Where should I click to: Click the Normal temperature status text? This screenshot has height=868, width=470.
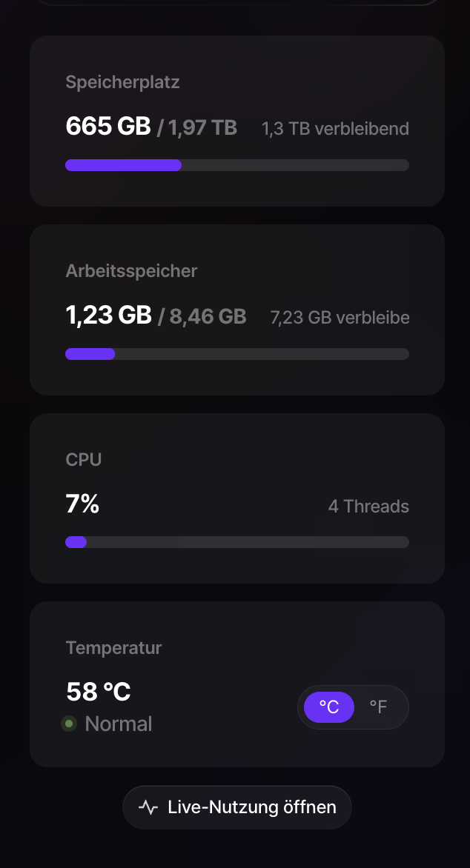(119, 724)
